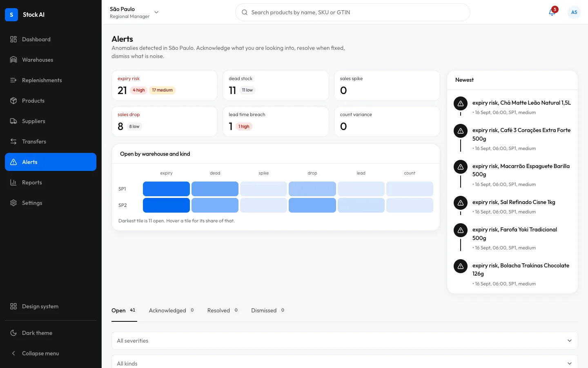588x368 pixels.
Task: Click the Replenishments list icon
Action: click(x=13, y=80)
